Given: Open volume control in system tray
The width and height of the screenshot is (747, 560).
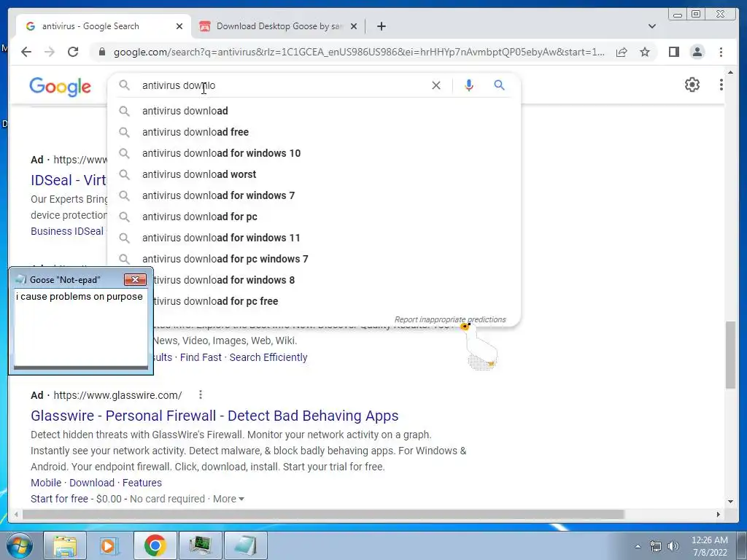Looking at the screenshot, I should pyautogui.click(x=673, y=546).
